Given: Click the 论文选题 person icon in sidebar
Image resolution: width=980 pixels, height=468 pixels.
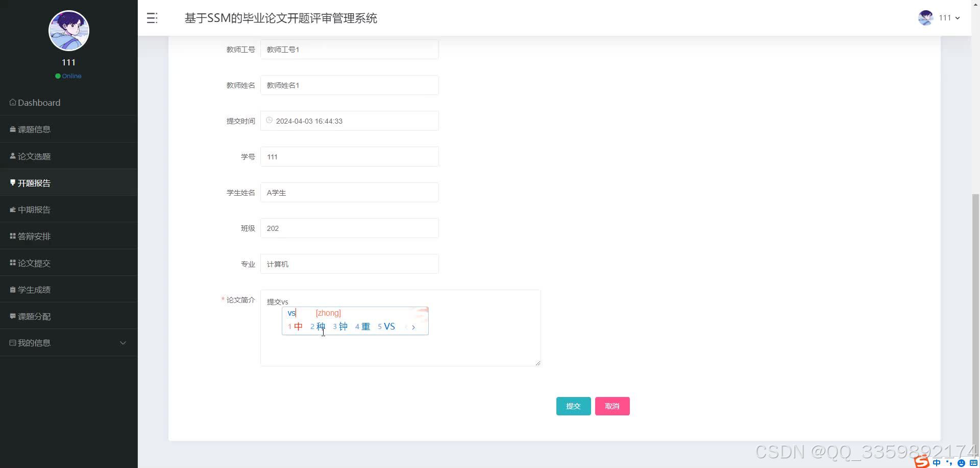Looking at the screenshot, I should click(12, 156).
